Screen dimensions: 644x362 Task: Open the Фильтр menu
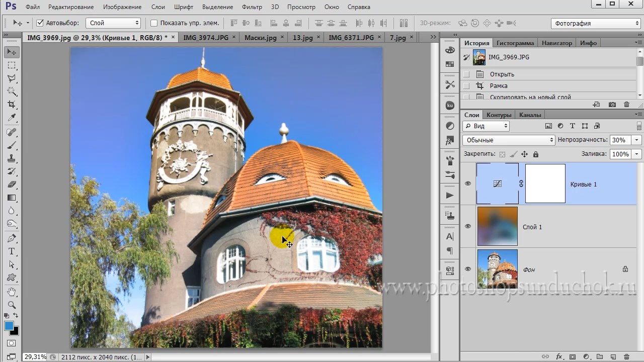[252, 7]
